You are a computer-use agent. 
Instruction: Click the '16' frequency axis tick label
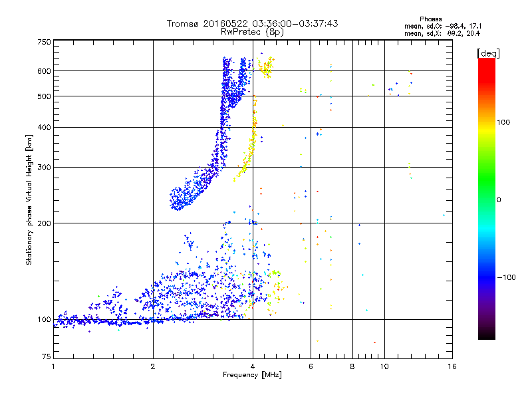452,366
